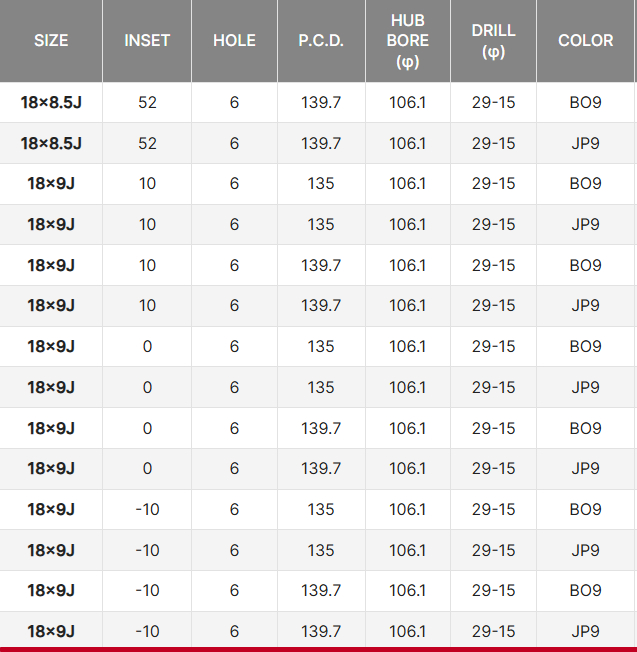This screenshot has height=652, width=637.
Task: Click the first inset 10 cell under 18×9J
Action: click(147, 184)
